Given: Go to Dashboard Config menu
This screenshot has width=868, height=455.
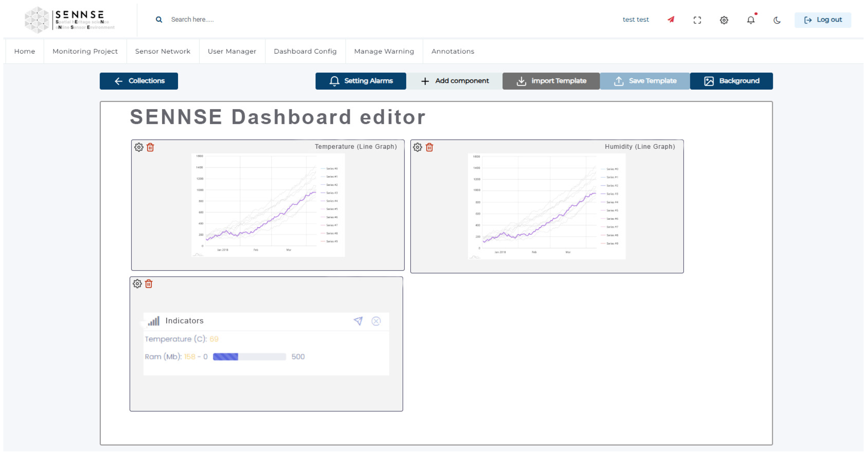Looking at the screenshot, I should [305, 51].
